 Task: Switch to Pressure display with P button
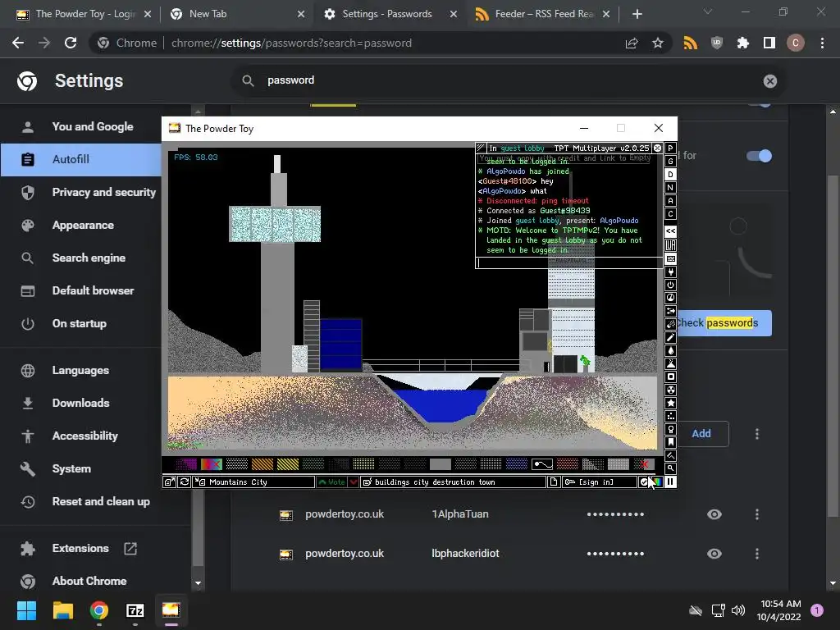coord(670,148)
